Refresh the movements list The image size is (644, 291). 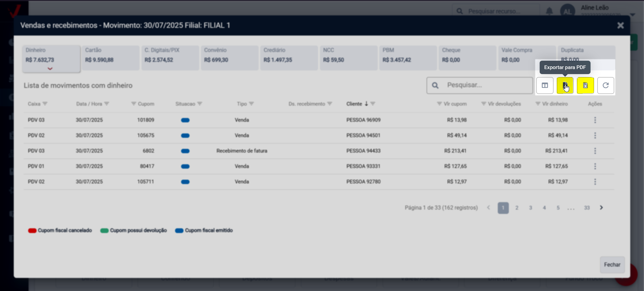tap(605, 85)
